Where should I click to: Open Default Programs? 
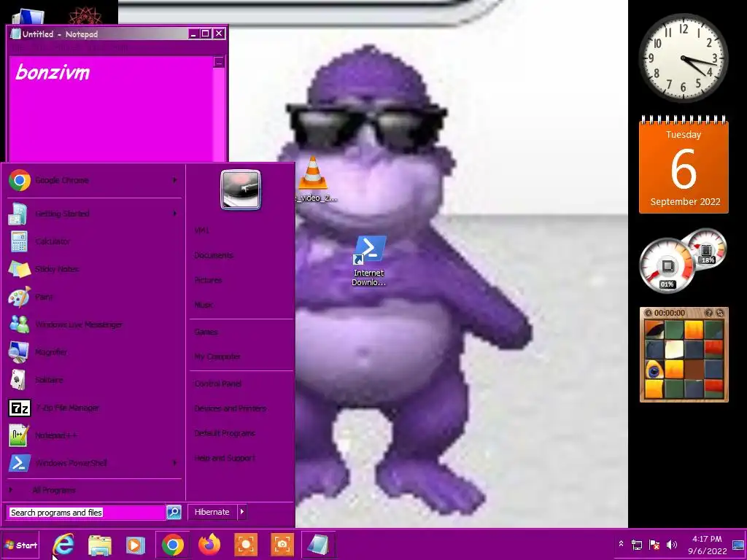coord(225,433)
